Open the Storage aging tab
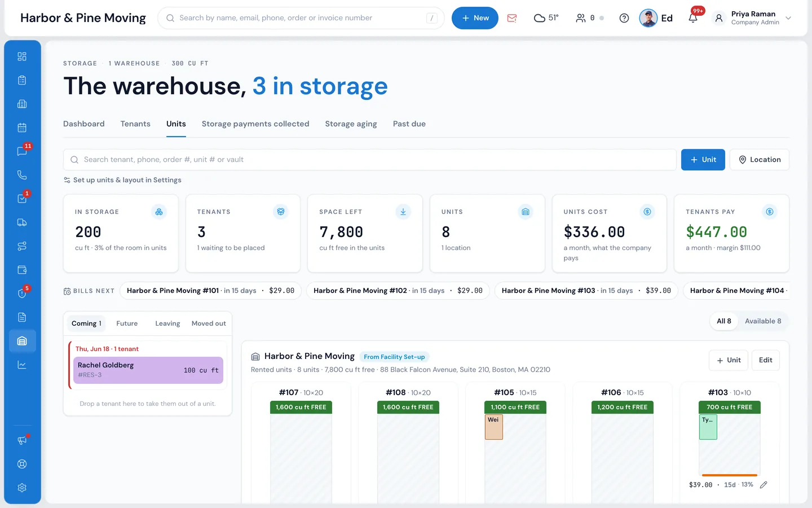Viewport: 812px width, 508px height. coord(351,124)
